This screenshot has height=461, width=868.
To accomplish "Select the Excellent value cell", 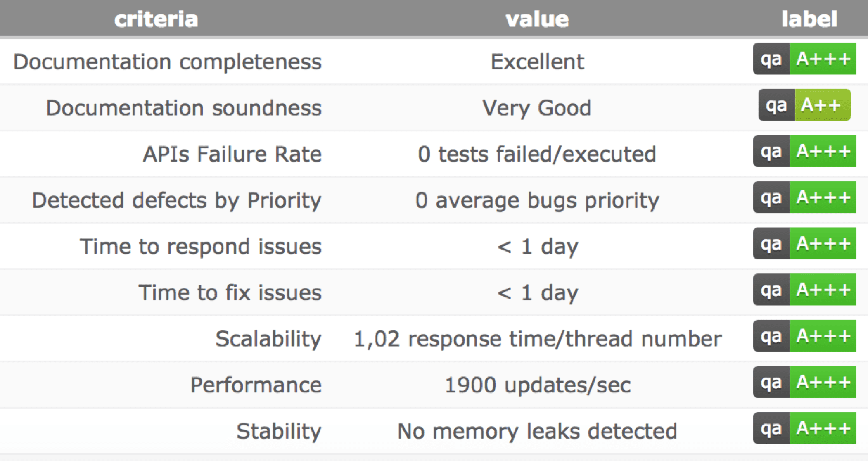I will pos(537,62).
